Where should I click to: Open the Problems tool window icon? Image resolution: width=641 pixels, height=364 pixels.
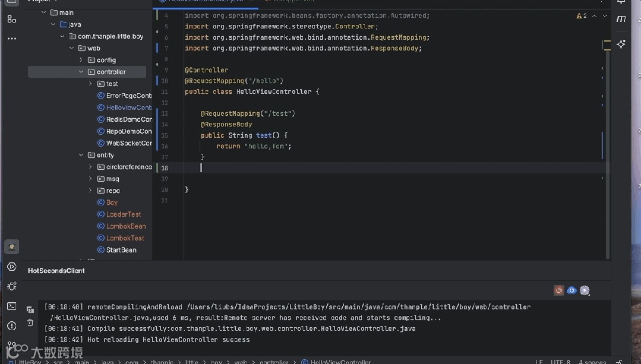[x=11, y=325]
